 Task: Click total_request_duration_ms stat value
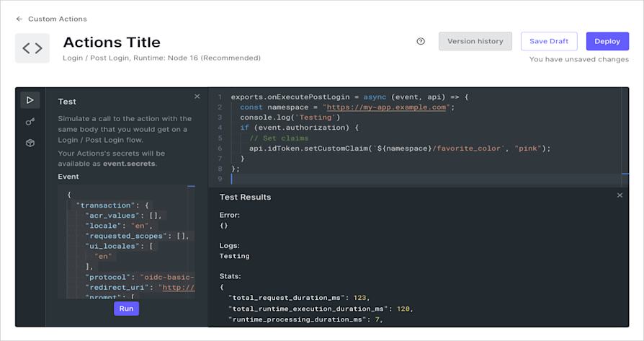point(359,298)
